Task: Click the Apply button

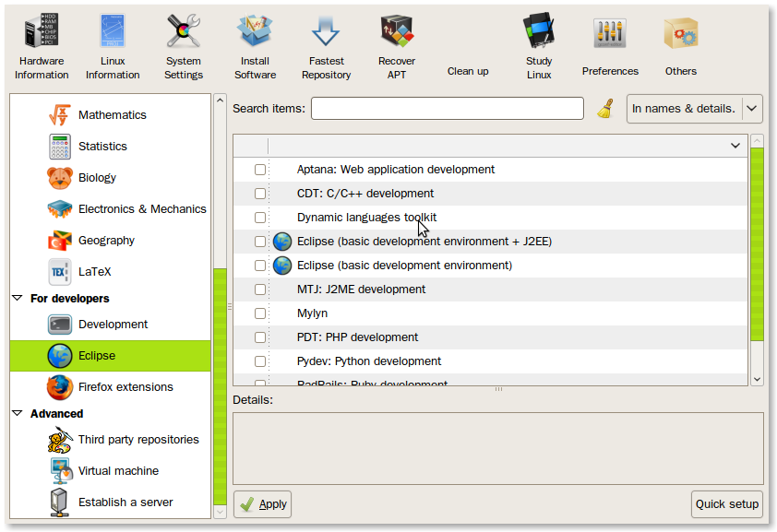Action: 263,504
